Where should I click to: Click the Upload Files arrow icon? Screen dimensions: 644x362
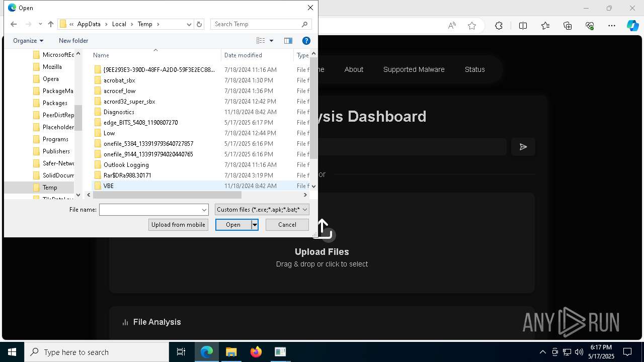coord(323,229)
